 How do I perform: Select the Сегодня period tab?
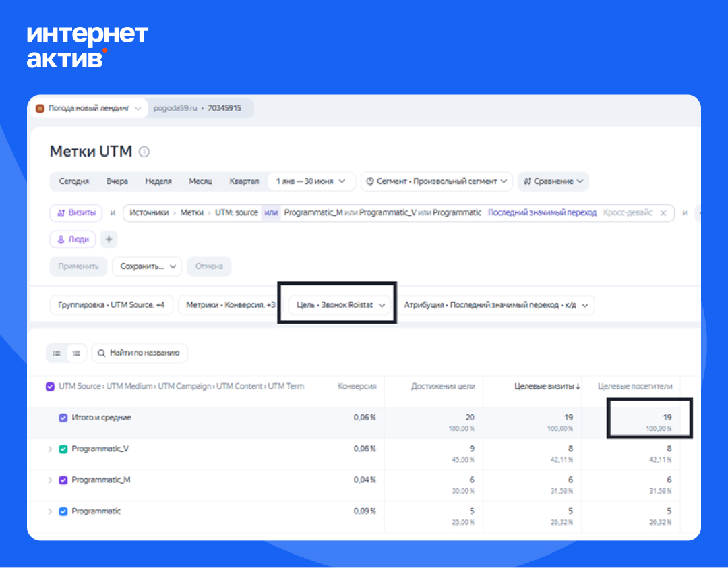click(x=74, y=181)
